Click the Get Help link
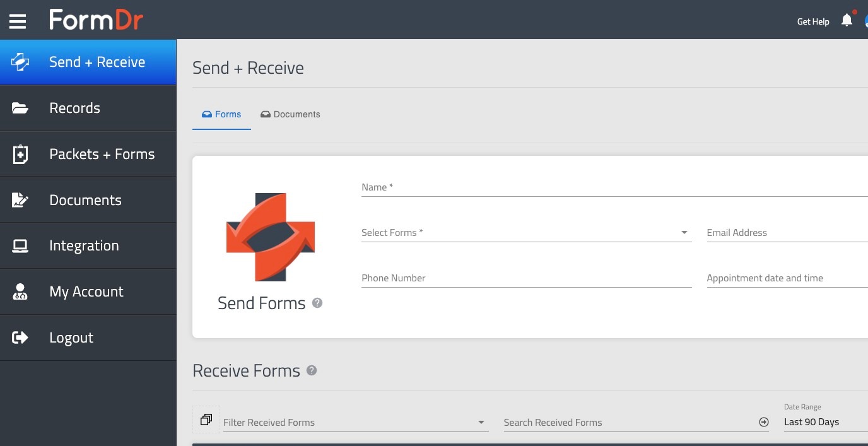This screenshot has height=446, width=868. point(813,21)
